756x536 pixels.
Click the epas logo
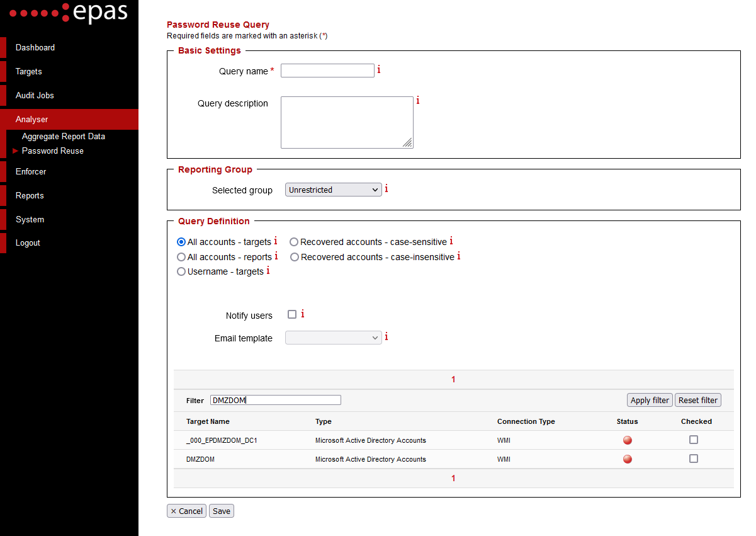pos(67,13)
